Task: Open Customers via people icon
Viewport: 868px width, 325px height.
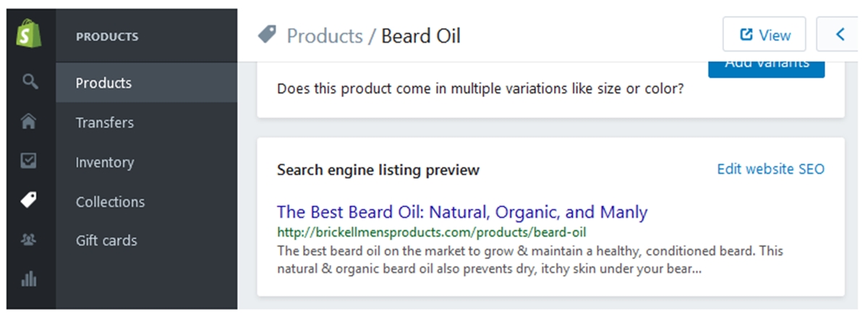Action: click(29, 240)
